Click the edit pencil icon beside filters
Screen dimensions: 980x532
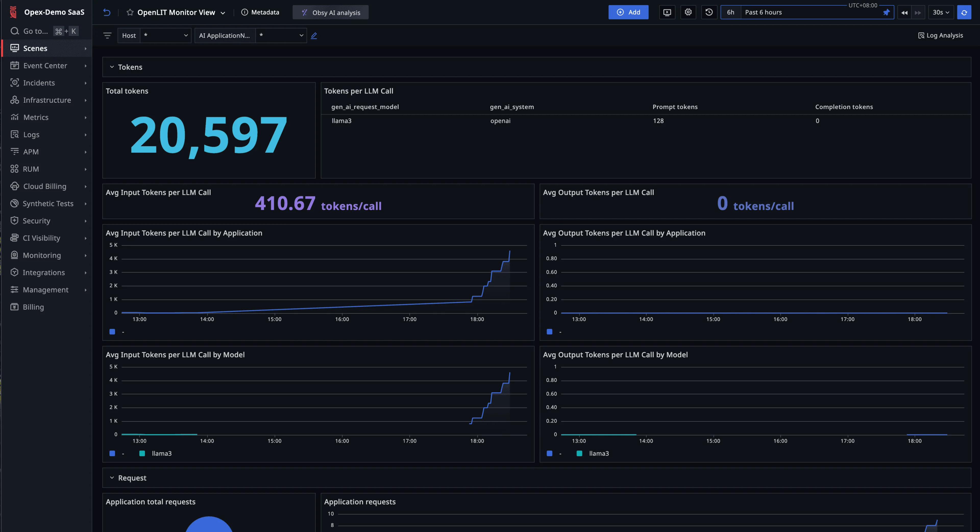click(314, 36)
